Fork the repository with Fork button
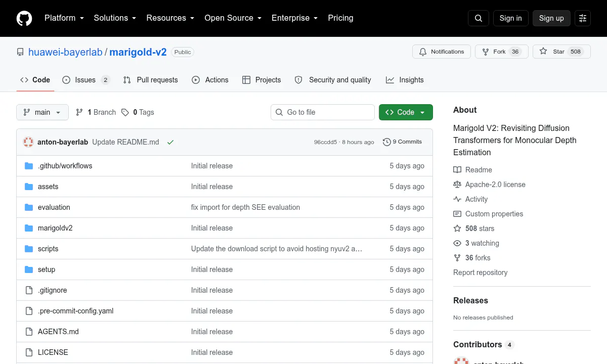 pyautogui.click(x=502, y=52)
